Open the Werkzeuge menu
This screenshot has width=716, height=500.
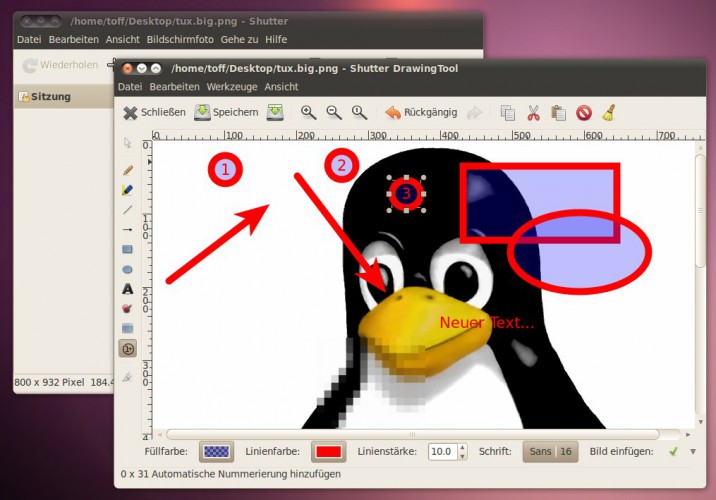[232, 87]
